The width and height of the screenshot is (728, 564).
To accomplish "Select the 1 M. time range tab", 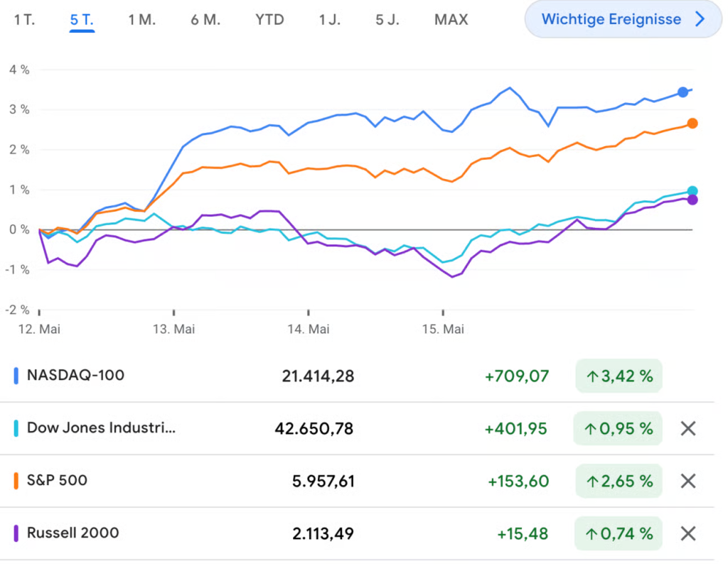I will [x=141, y=20].
